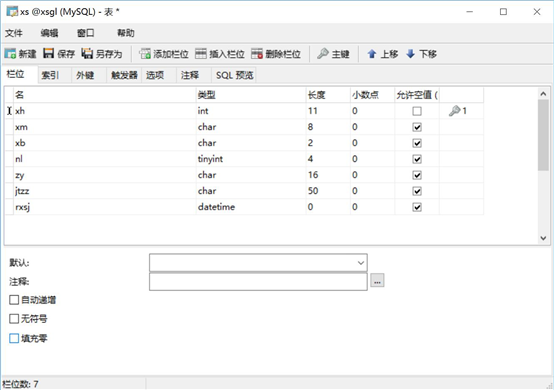Screen dimensions: 554x390
Task: Click scrollbar up arrow in field grid
Action: (x=543, y=94)
